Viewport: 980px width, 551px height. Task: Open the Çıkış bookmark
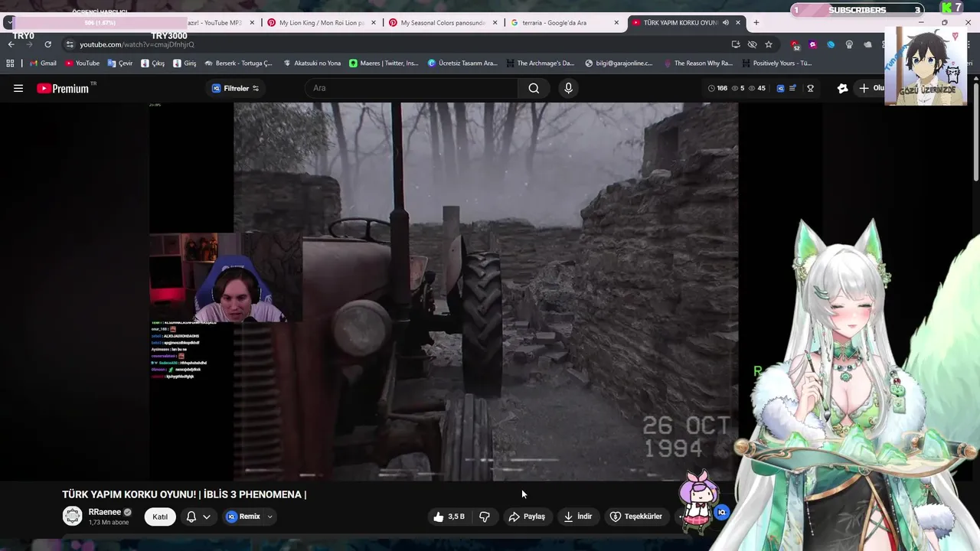point(153,64)
